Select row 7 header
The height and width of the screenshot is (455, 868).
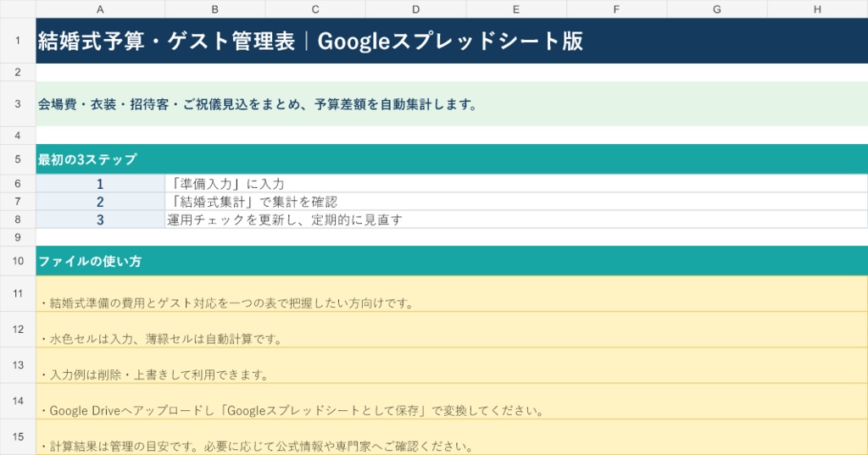pyautogui.click(x=18, y=202)
